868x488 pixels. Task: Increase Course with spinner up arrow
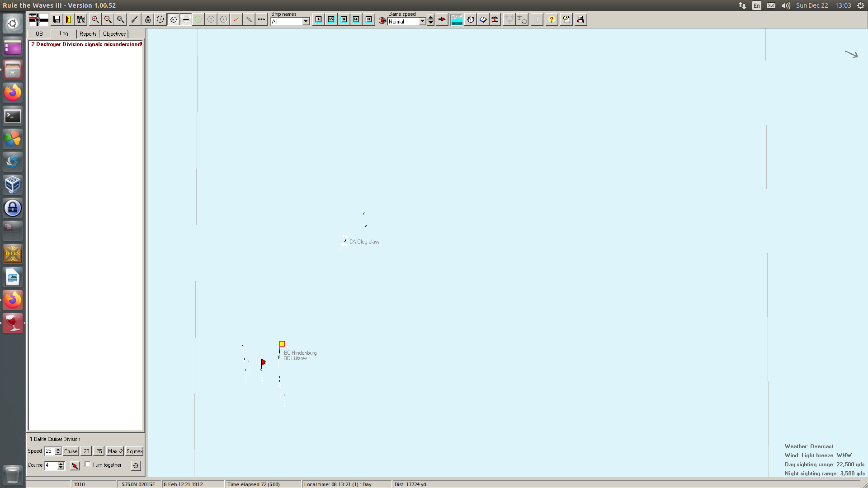tap(61, 464)
